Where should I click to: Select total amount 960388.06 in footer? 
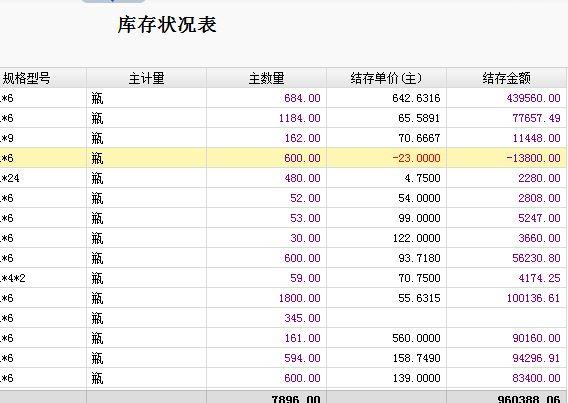506,397
